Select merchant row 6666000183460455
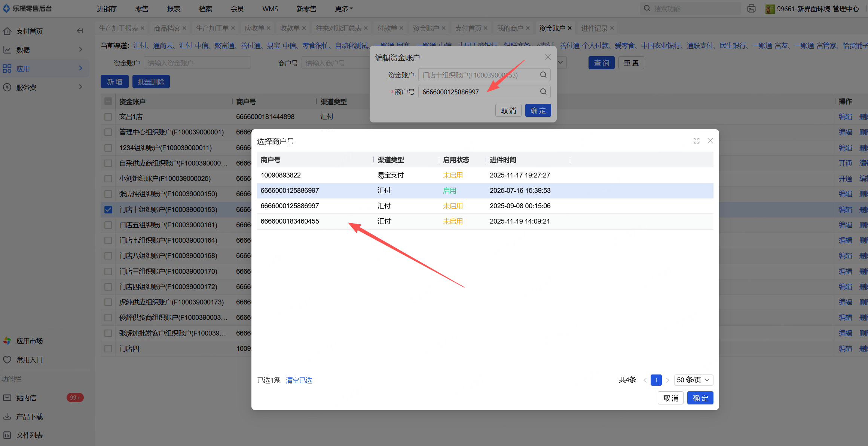The height and width of the screenshot is (446, 868). [290, 221]
